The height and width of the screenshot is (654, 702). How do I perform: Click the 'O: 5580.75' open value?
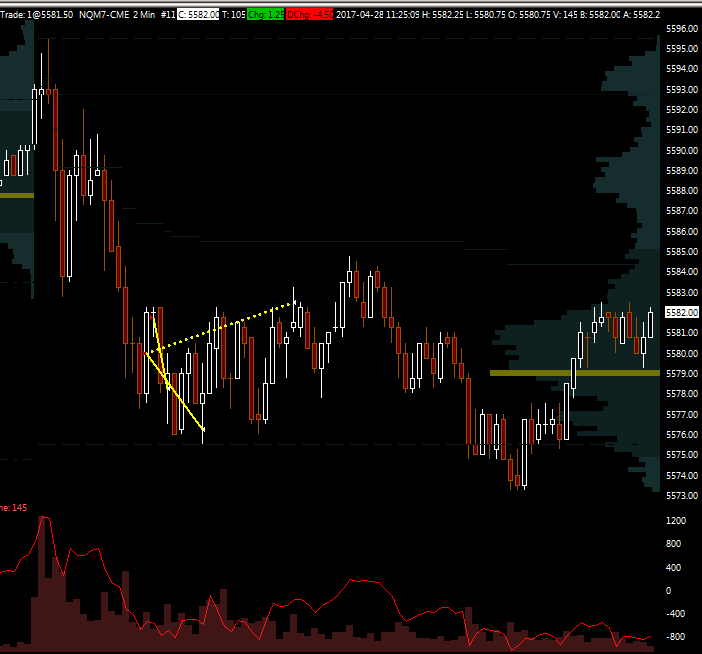coord(529,15)
